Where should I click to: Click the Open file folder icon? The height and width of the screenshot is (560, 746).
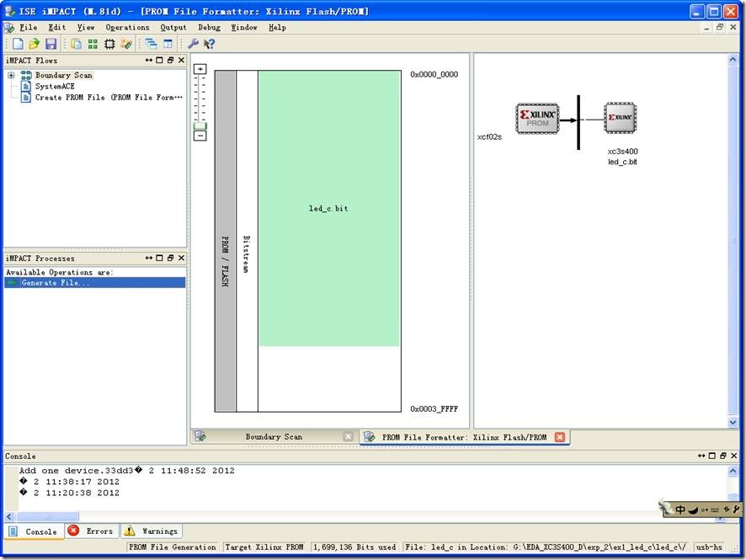click(35, 44)
